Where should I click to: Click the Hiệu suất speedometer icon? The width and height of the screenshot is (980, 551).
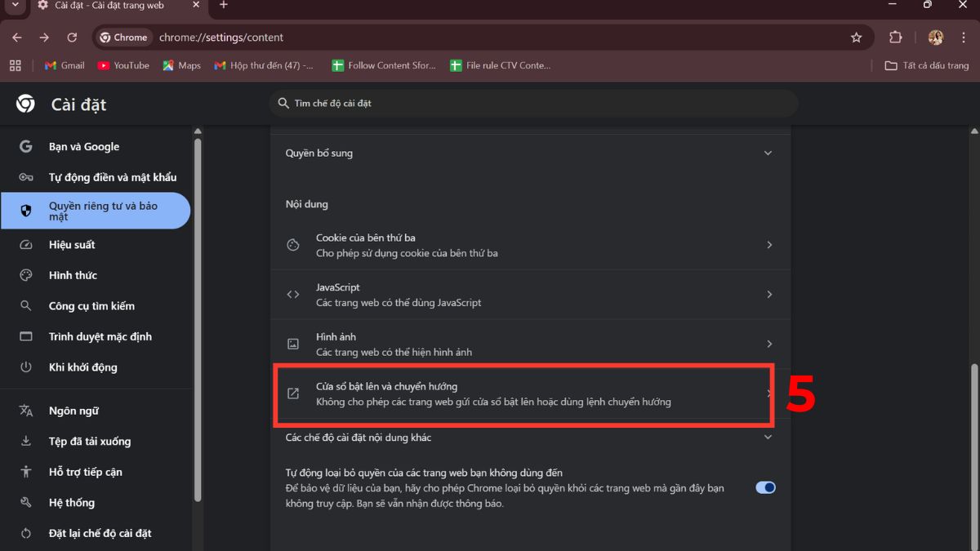(x=25, y=244)
